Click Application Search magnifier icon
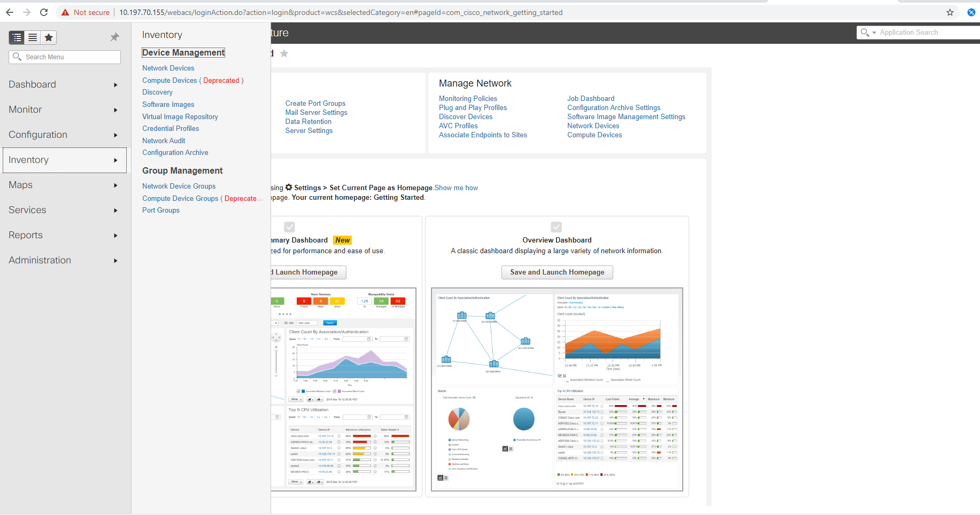 click(864, 33)
